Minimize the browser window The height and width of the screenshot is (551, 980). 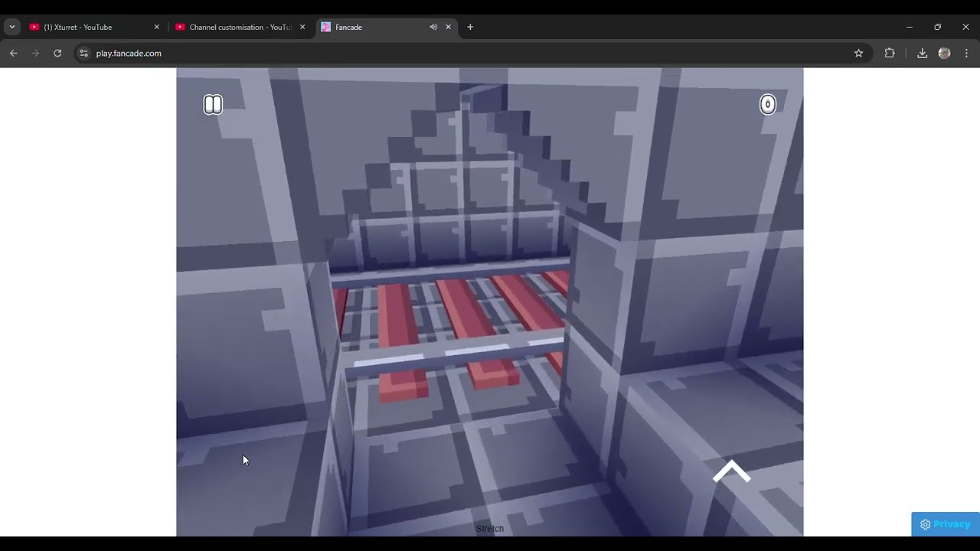point(909,27)
